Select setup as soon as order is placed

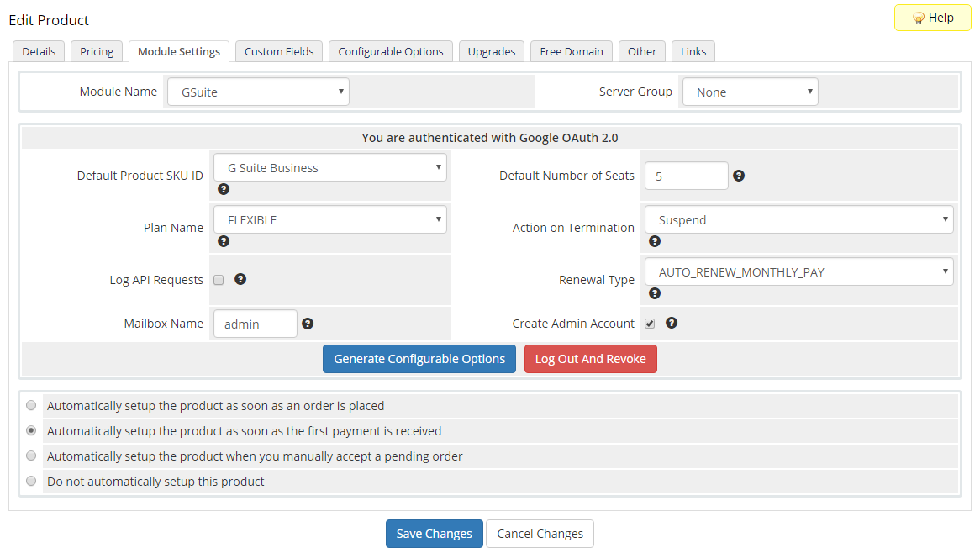tap(31, 405)
